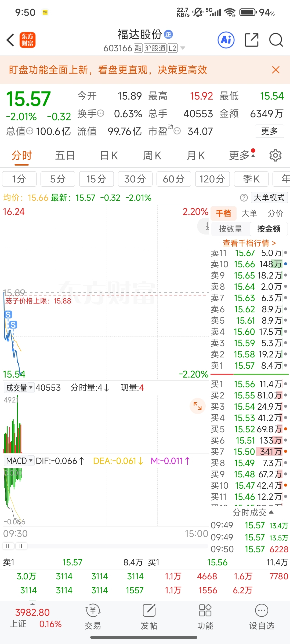Tap the 3.0万 sell order queue entry
This screenshot has width=290, height=644.
(26, 576)
